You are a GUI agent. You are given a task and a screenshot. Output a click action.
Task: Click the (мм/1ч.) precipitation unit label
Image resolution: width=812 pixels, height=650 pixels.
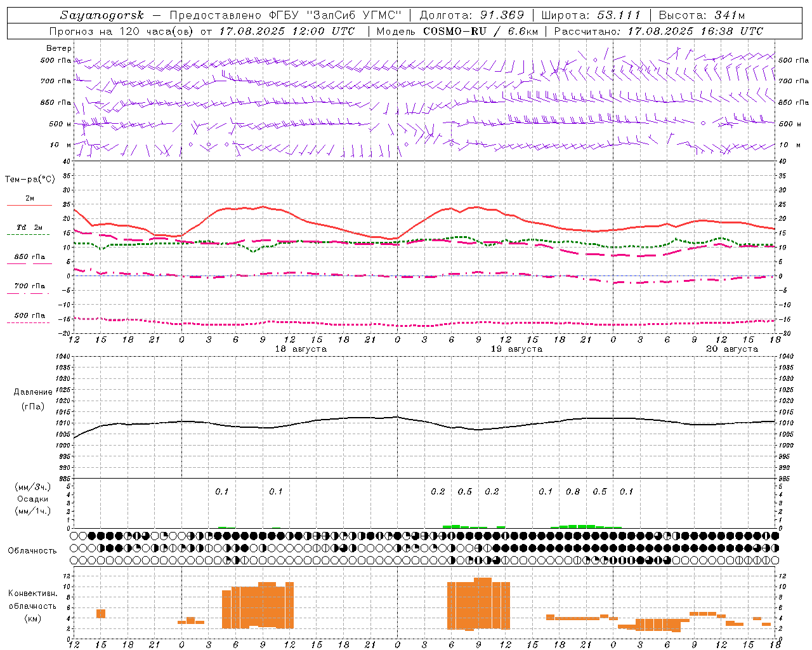click(x=33, y=512)
